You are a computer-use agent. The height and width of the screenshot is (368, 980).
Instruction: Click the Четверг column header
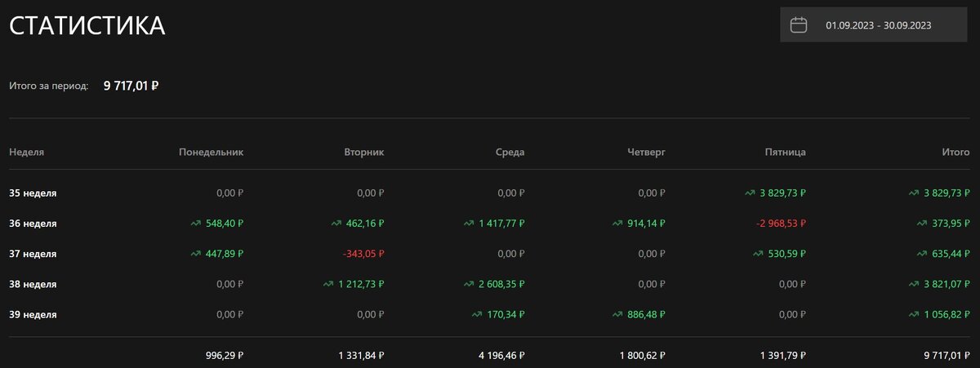click(x=646, y=152)
